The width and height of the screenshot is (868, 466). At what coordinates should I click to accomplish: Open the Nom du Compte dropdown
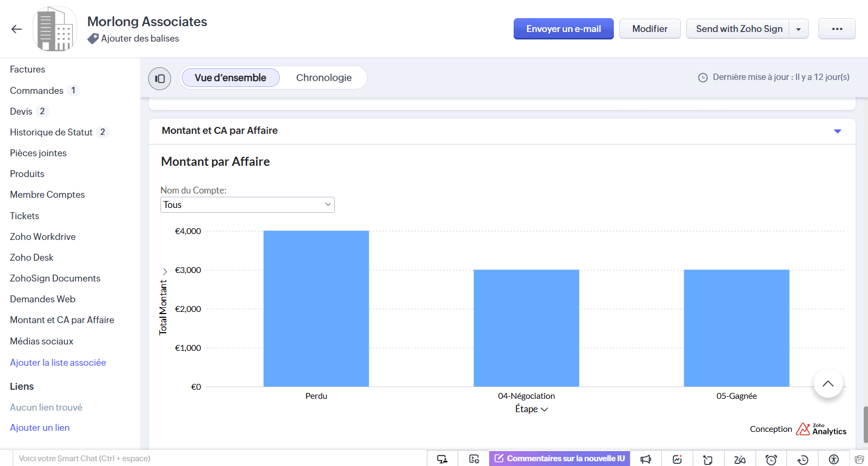point(247,205)
